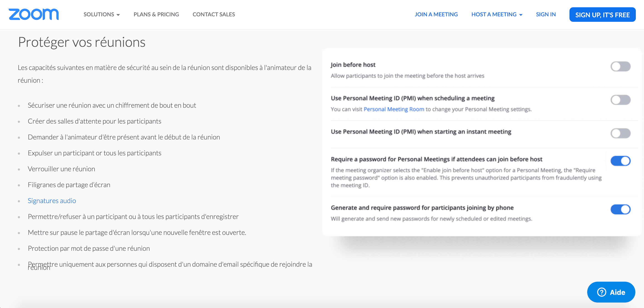This screenshot has width=644, height=308.
Task: Go to Contact Sales
Action: [x=214, y=15]
